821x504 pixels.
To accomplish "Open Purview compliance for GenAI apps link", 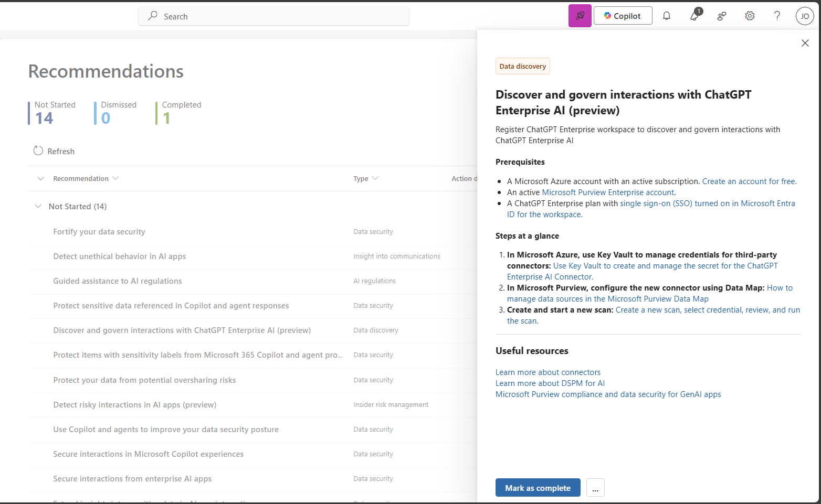I will click(608, 394).
